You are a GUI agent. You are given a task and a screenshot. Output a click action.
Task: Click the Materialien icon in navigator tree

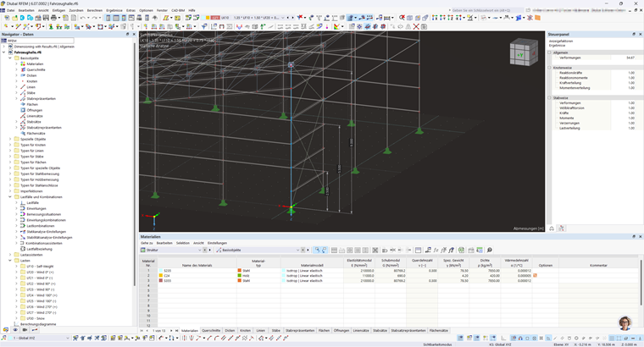pos(23,63)
